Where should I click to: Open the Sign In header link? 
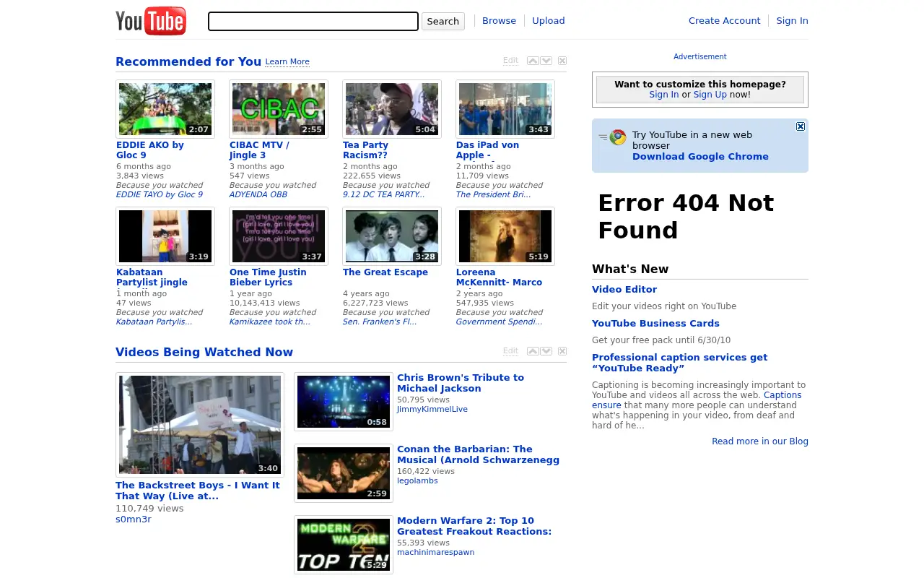click(792, 21)
